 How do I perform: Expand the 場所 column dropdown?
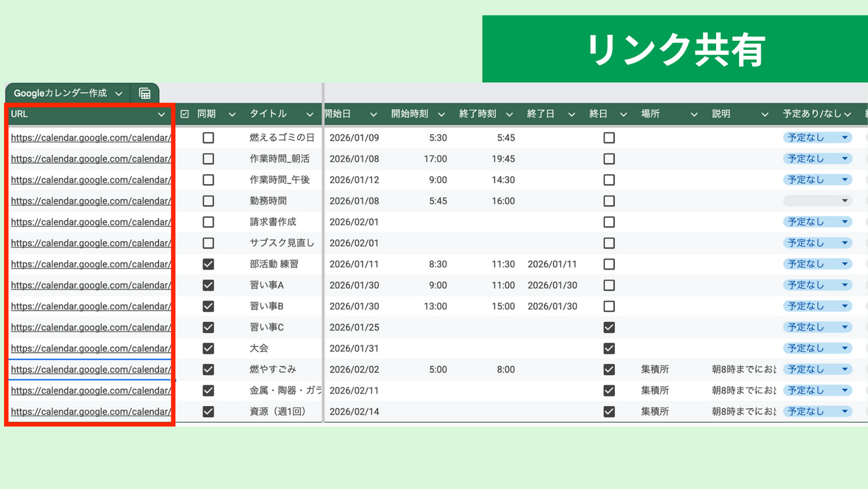[694, 115]
